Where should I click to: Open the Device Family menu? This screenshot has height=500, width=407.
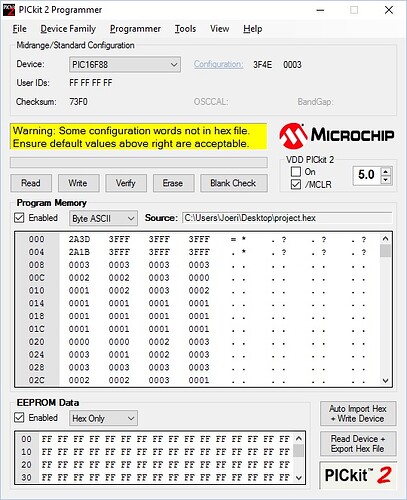[68, 29]
